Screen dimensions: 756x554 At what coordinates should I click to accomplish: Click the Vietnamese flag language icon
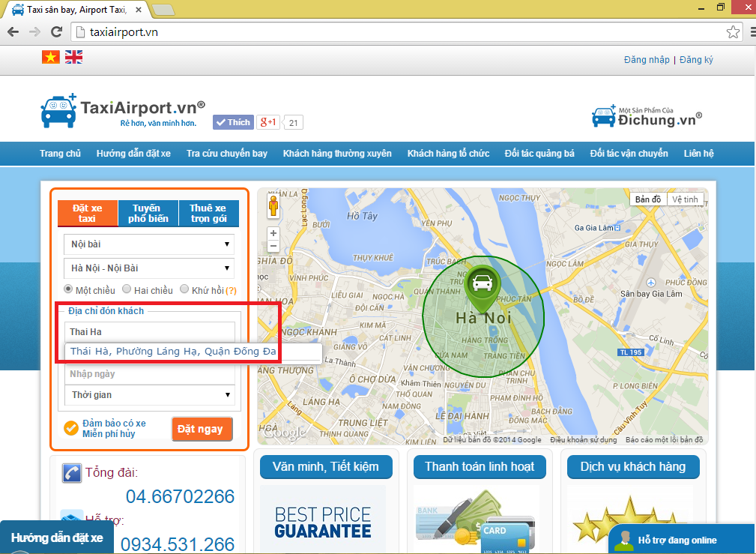click(50, 57)
